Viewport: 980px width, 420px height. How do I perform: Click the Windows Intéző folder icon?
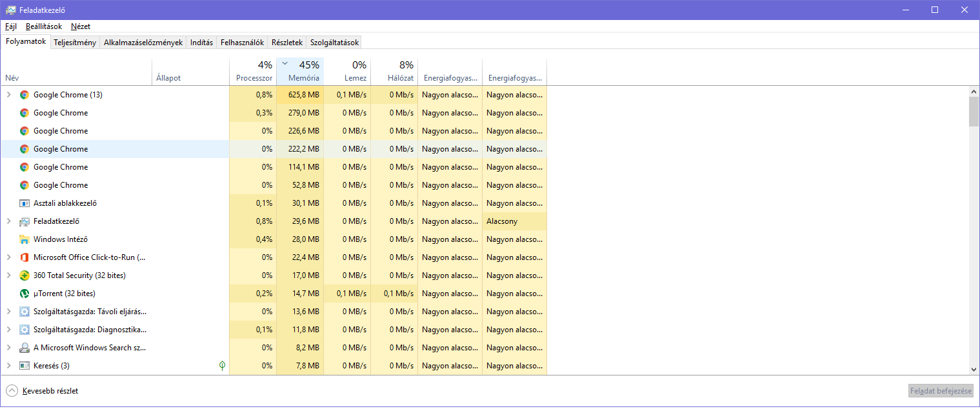(x=25, y=239)
